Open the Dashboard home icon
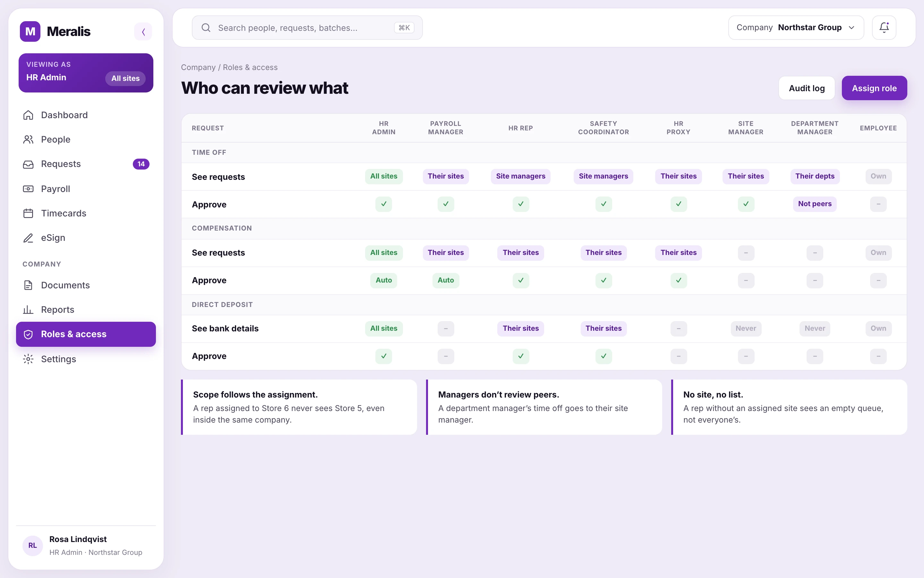Image resolution: width=924 pixels, height=578 pixels. coord(28,115)
